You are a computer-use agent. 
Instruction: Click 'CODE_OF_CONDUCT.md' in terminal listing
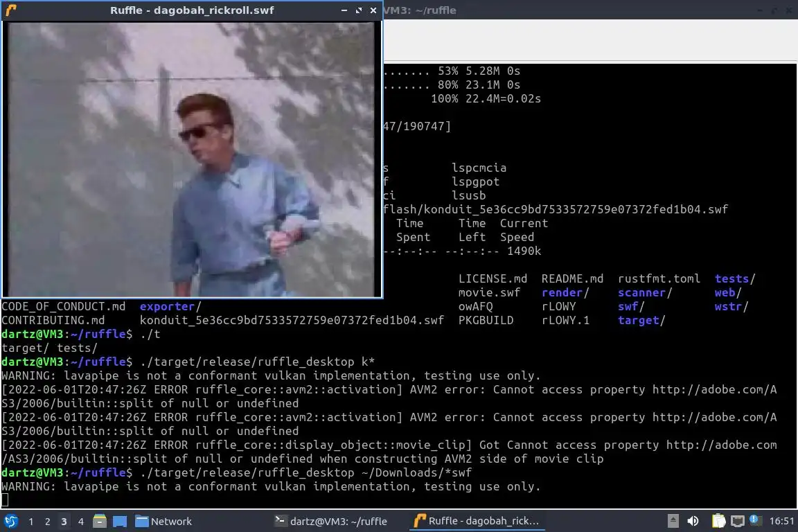63,306
